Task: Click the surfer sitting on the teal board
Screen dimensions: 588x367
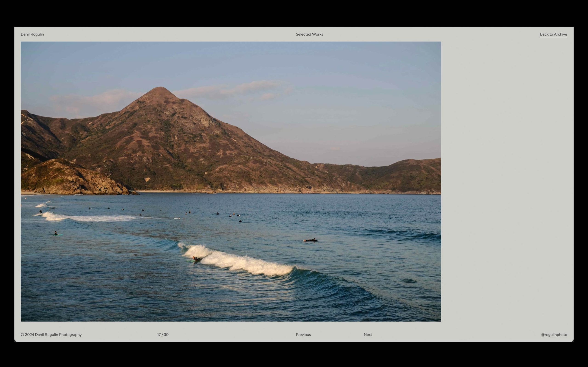Action: (x=56, y=233)
